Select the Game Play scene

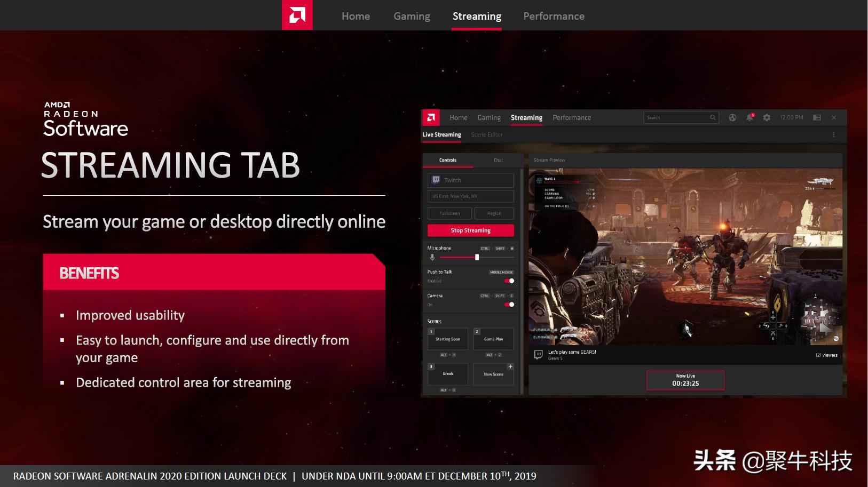click(493, 339)
